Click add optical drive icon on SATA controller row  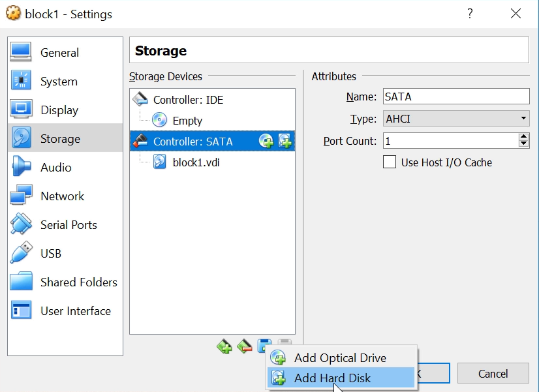pyautogui.click(x=266, y=141)
